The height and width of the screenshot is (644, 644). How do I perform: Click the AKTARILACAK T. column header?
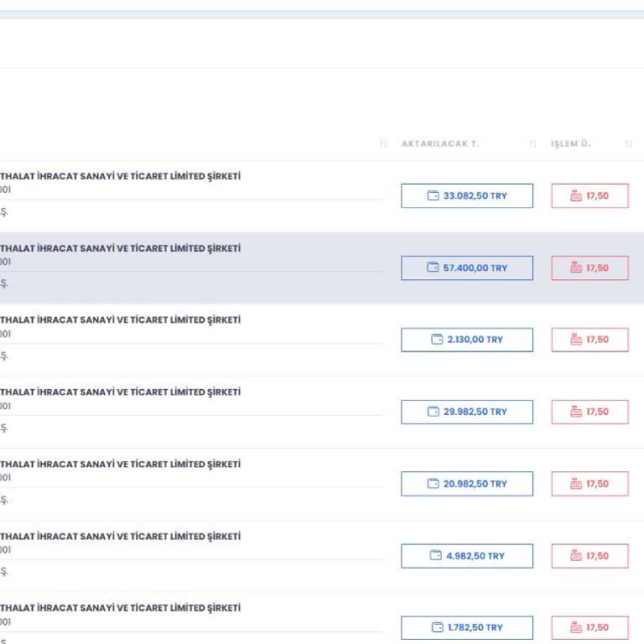tap(440, 144)
